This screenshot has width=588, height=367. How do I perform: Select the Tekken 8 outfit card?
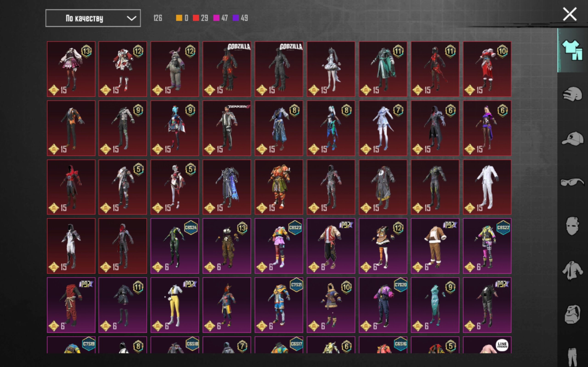[227, 128]
